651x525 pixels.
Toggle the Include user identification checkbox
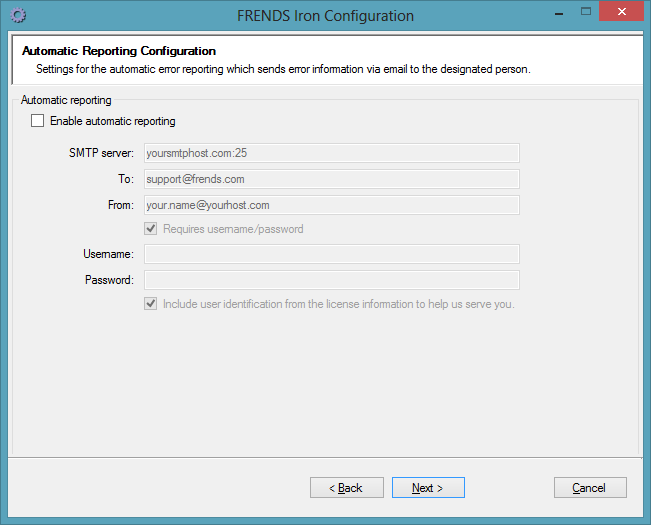pos(150,304)
